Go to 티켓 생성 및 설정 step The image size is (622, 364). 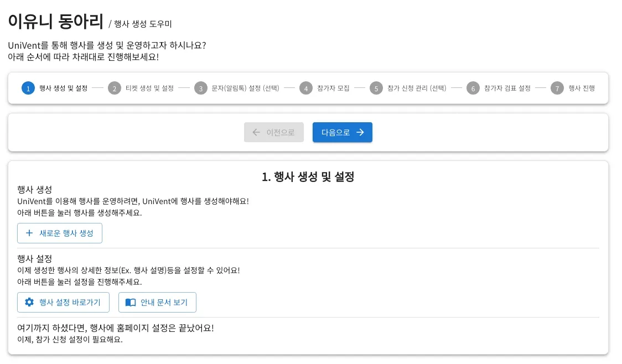click(149, 89)
